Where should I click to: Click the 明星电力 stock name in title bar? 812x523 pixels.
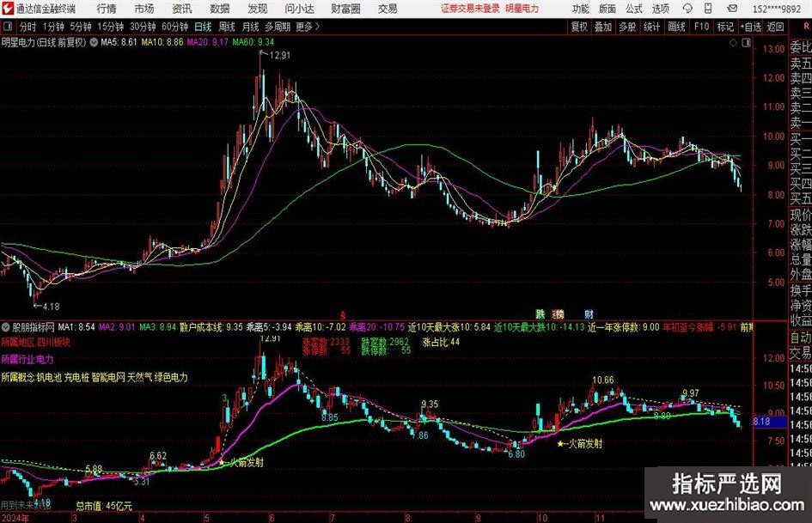point(522,9)
